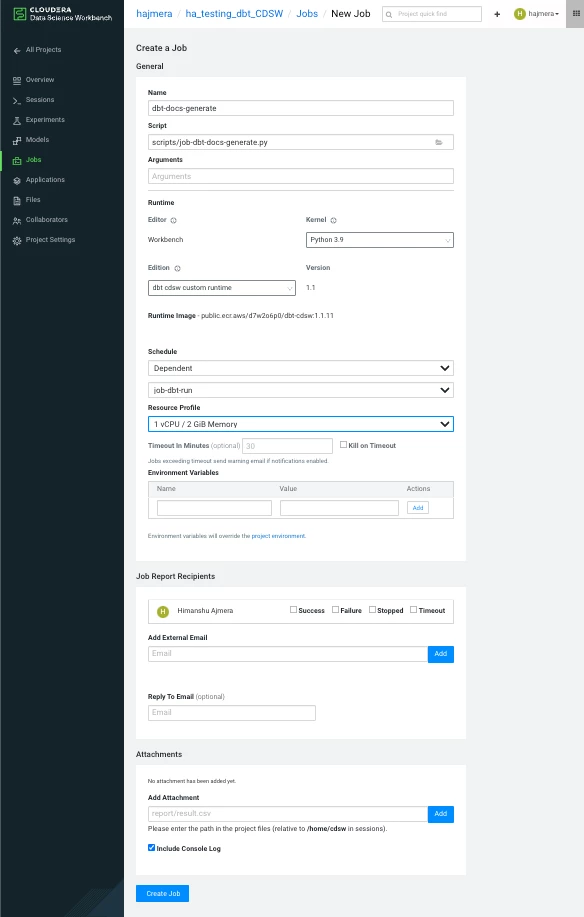Click the Overview sidebar icon
584x917 pixels.
(17, 80)
